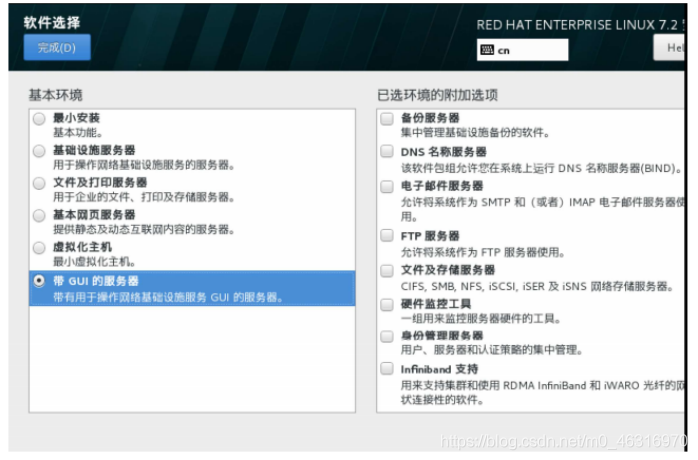The height and width of the screenshot is (460, 698).
Task: Choose the 基本网页服务器 radio option
Action: (39, 216)
